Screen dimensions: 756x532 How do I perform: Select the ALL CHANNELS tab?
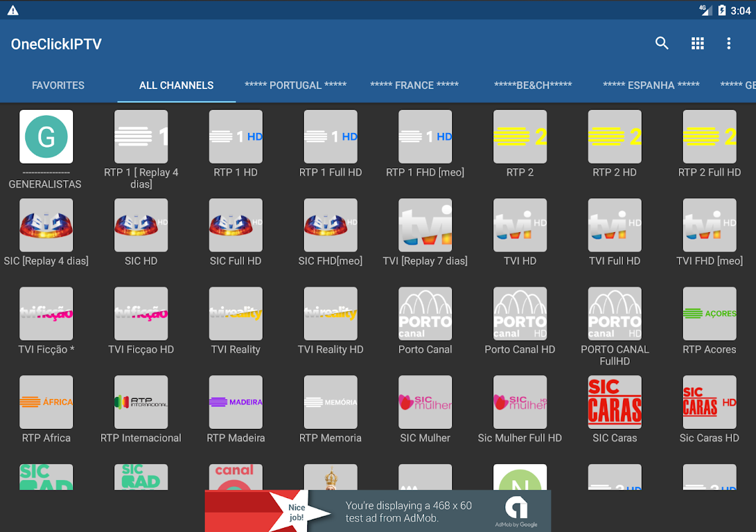click(x=176, y=85)
